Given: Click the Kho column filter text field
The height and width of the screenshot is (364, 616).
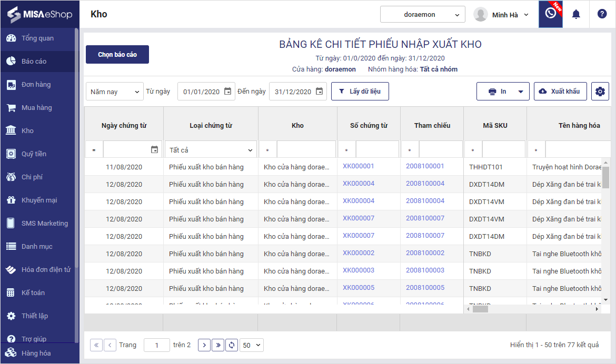Looking at the screenshot, I should click(x=306, y=150).
